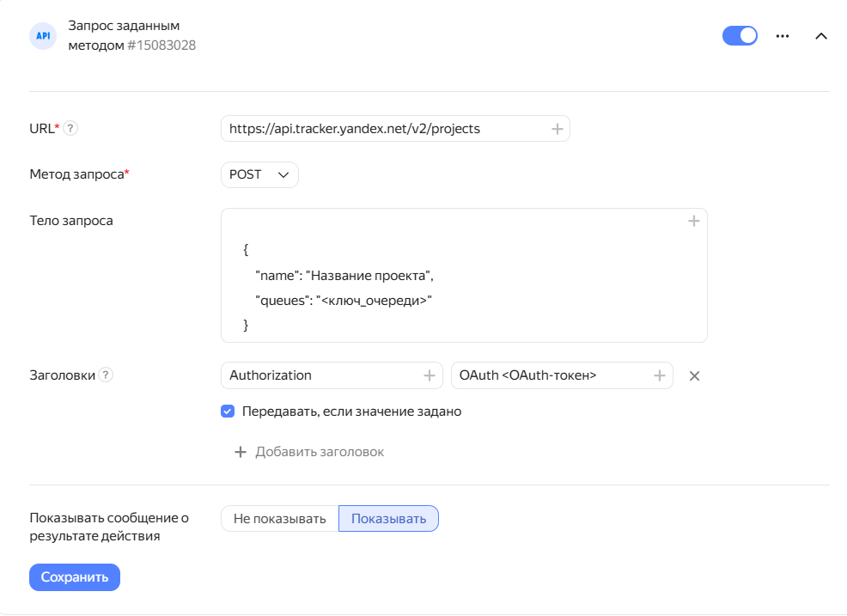This screenshot has height=616, width=847.
Task: Uncheck Передавать, если значение задано
Action: coord(228,411)
